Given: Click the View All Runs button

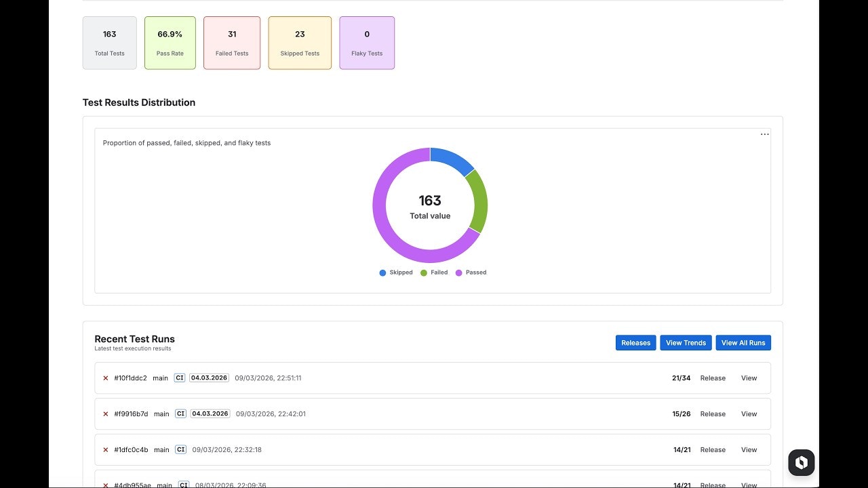Looking at the screenshot, I should (743, 343).
